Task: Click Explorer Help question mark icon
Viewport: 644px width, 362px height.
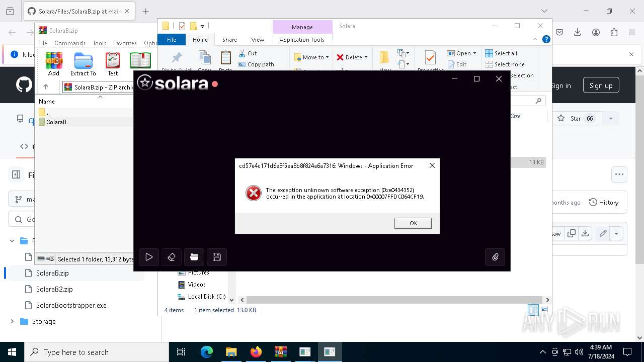Action: point(546,40)
